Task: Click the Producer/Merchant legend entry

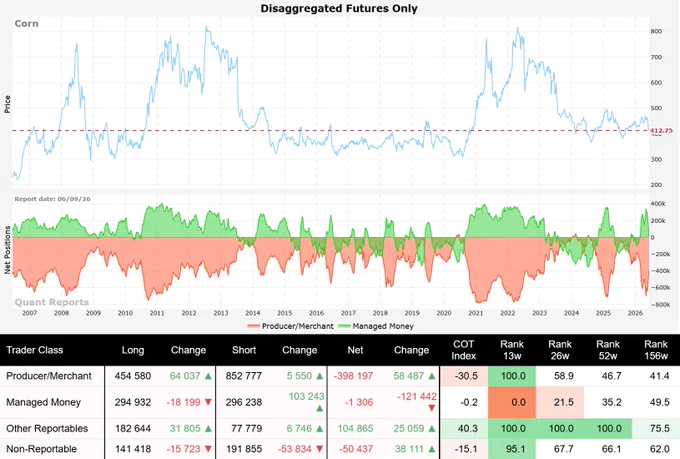Action: click(x=291, y=326)
